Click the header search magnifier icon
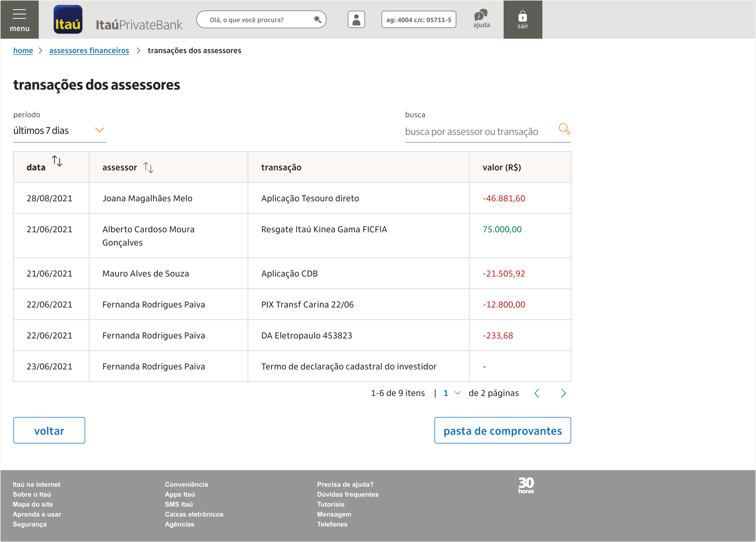This screenshot has height=542, width=756. pyautogui.click(x=317, y=20)
